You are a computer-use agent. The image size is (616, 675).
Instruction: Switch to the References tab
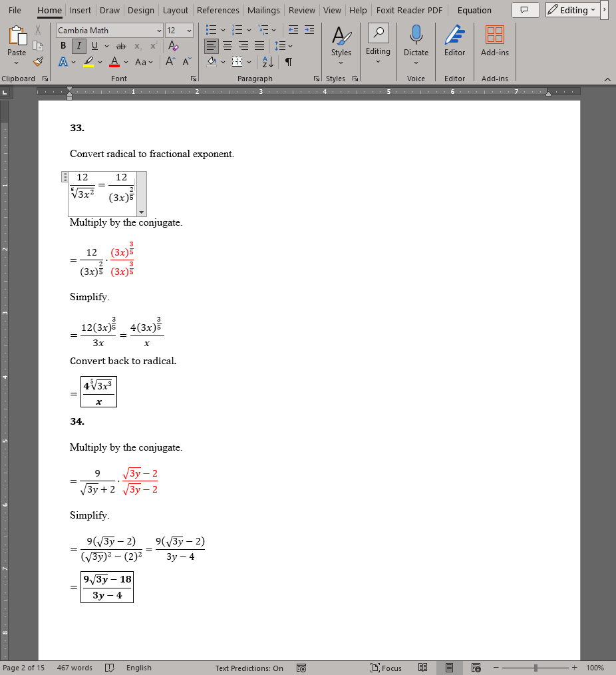pos(218,11)
